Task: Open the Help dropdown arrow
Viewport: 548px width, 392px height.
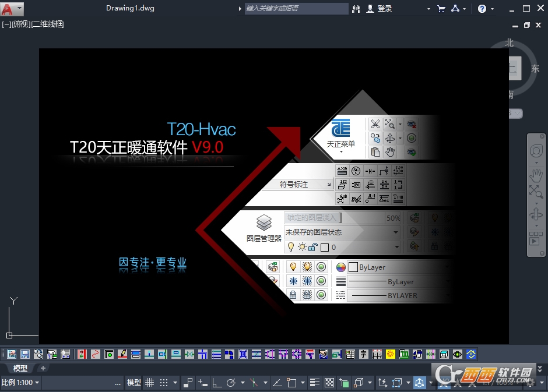Action: click(492, 9)
